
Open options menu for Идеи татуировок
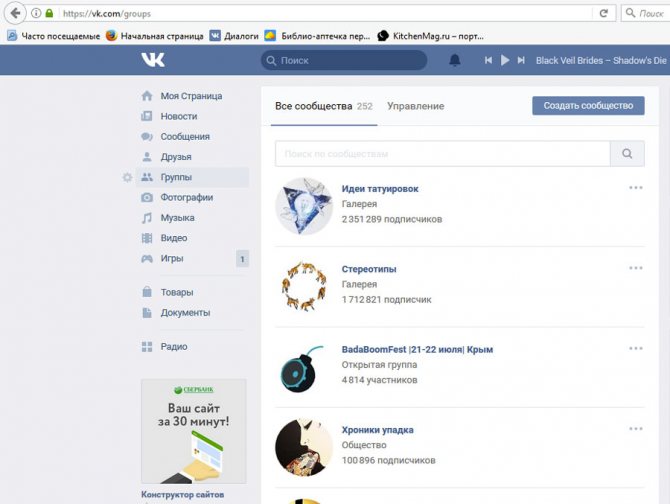[x=635, y=187]
